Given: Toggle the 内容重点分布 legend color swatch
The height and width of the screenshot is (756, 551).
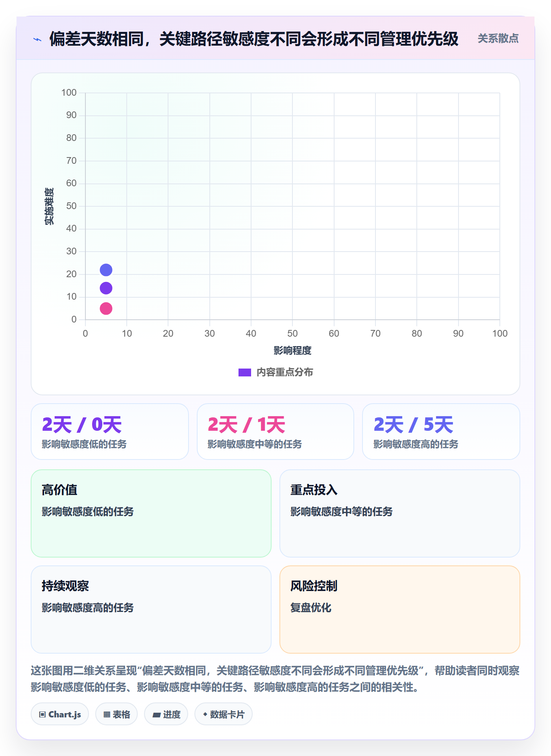Looking at the screenshot, I should (244, 372).
